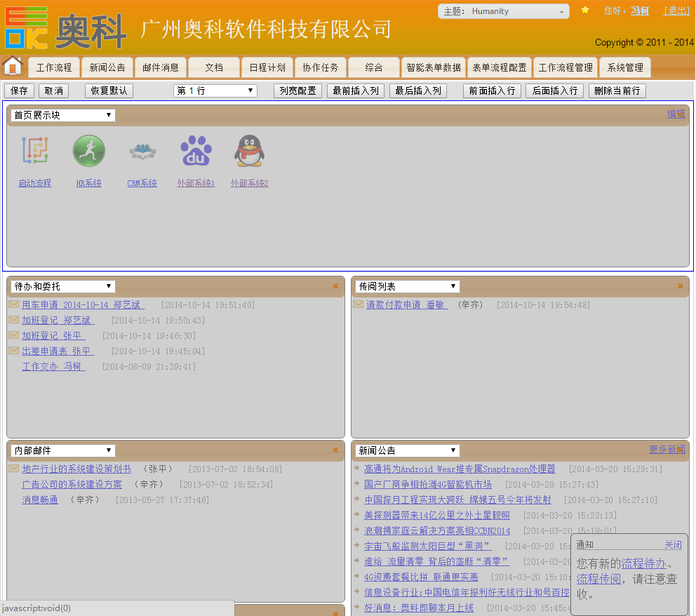Open the CRM系统 icon

pyautogui.click(x=142, y=152)
